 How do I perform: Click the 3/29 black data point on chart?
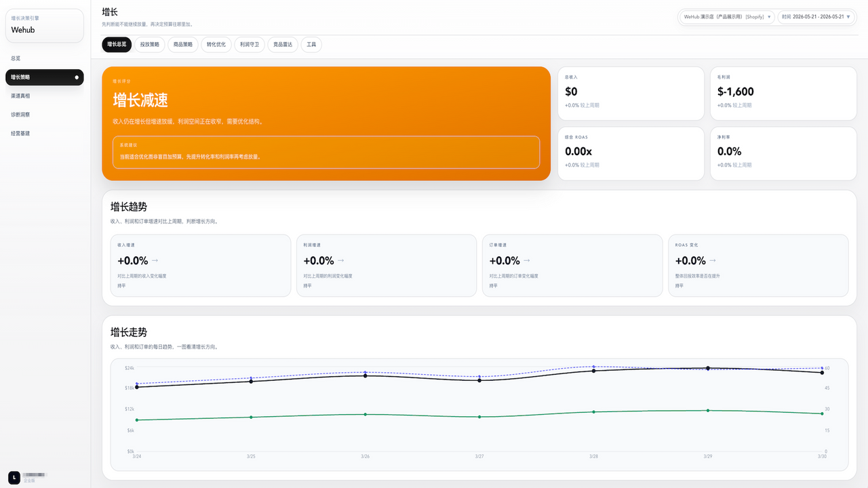[708, 368]
